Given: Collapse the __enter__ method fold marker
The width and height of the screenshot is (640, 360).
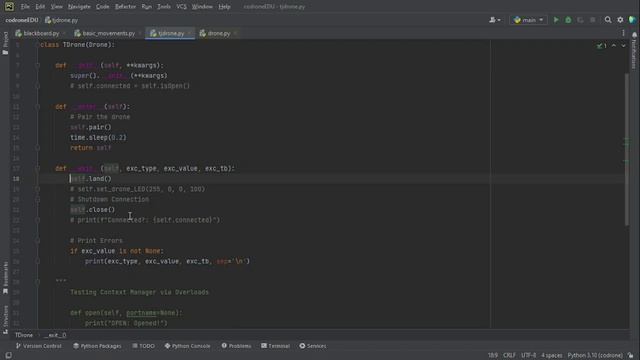Looking at the screenshot, I should (37, 107).
